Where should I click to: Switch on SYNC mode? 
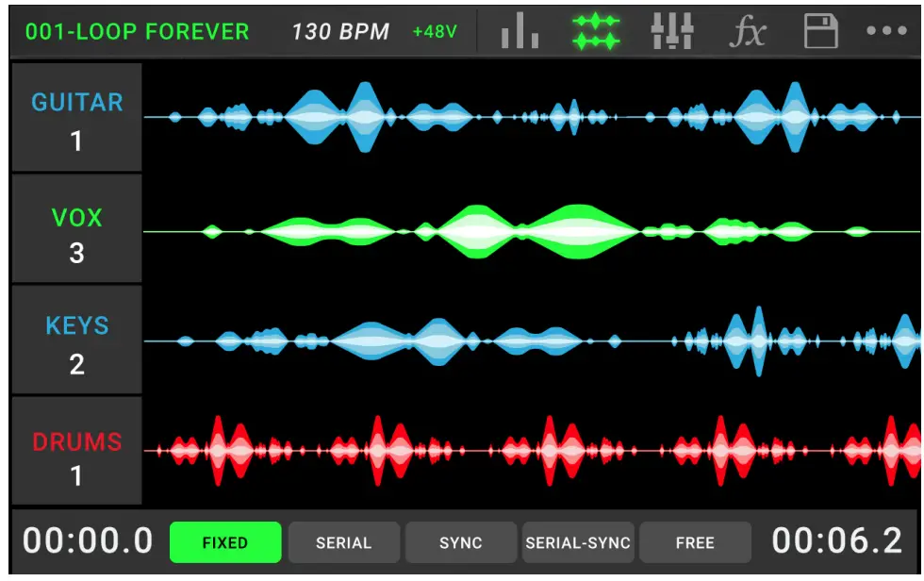click(460, 541)
